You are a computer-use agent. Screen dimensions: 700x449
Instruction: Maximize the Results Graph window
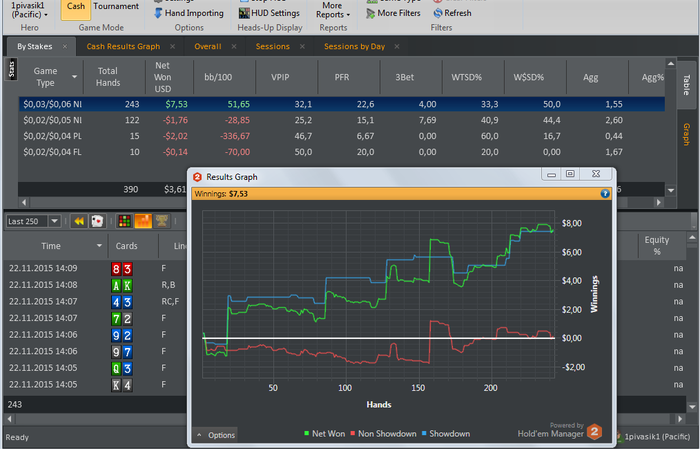(x=570, y=174)
